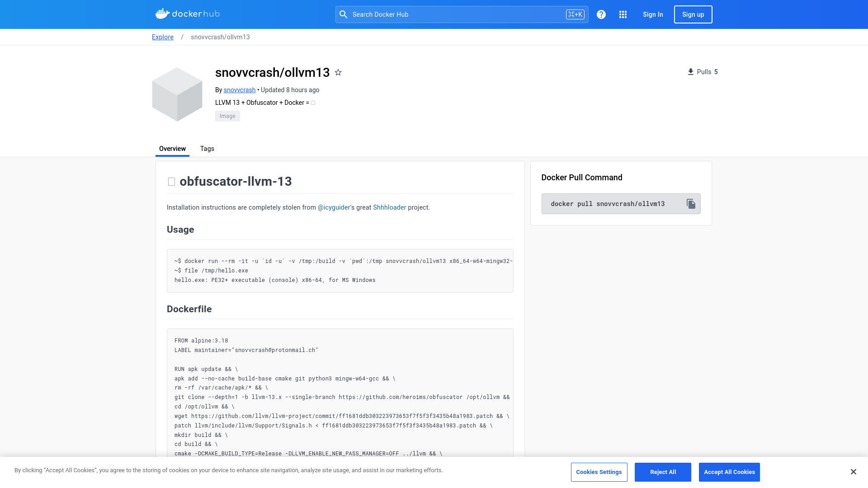Click the apps grid icon
This screenshot has width=868, height=488.
pyautogui.click(x=623, y=14)
